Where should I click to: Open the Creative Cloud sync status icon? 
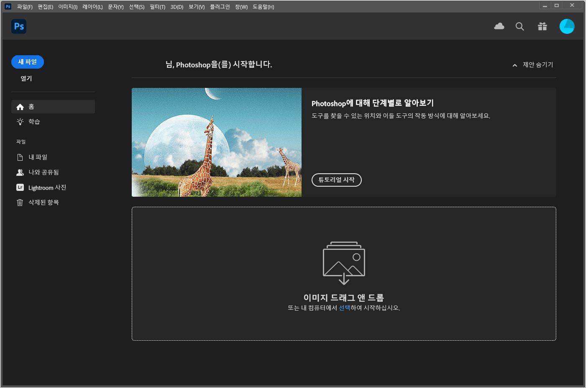point(499,26)
